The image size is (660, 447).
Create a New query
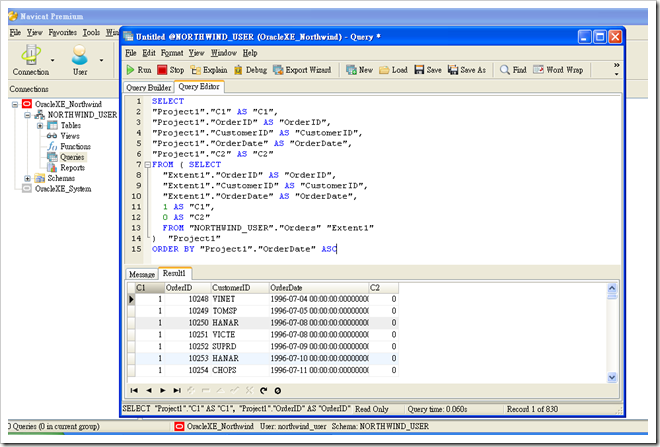pyautogui.click(x=359, y=70)
